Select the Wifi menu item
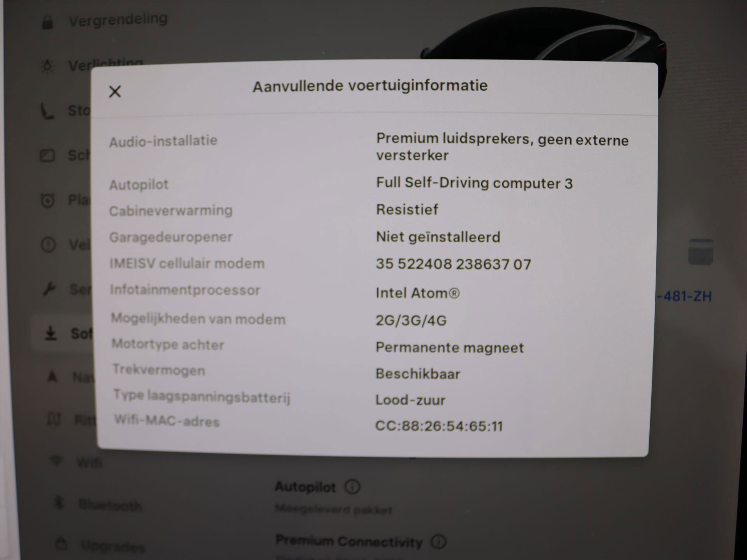The width and height of the screenshot is (747, 560). coord(89,462)
